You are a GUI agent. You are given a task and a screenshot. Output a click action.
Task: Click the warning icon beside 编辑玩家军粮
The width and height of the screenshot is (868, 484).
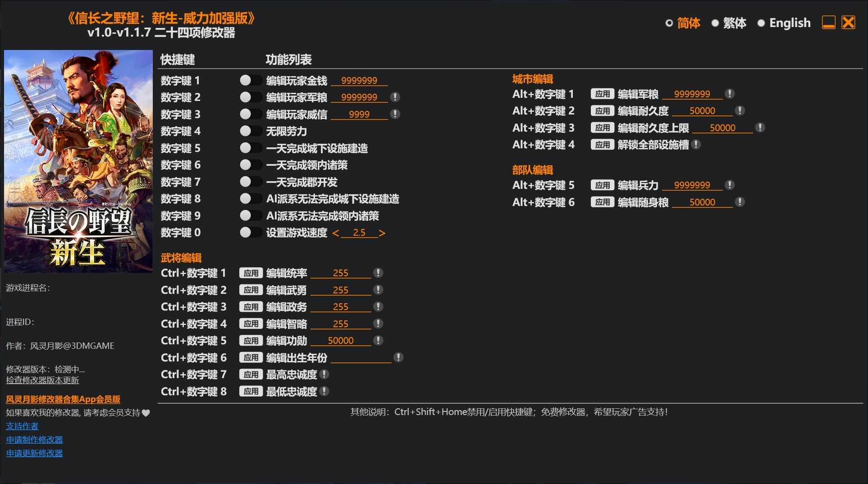point(396,97)
